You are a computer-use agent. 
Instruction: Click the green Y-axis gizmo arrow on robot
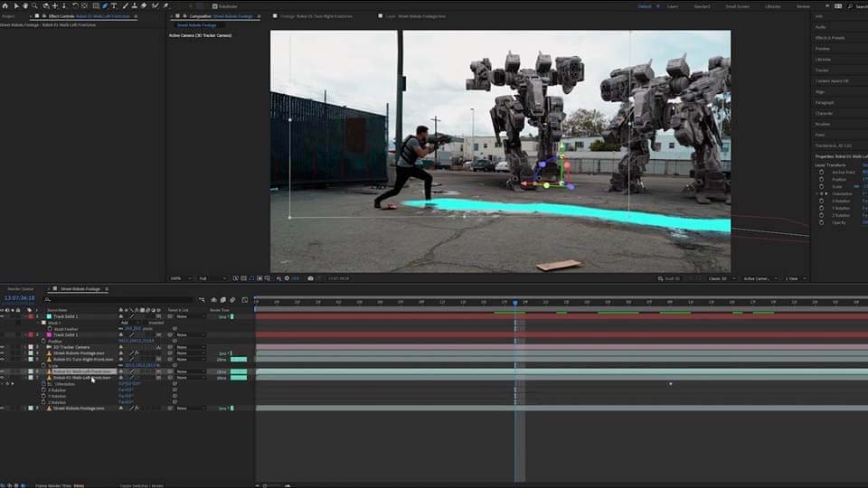561,148
